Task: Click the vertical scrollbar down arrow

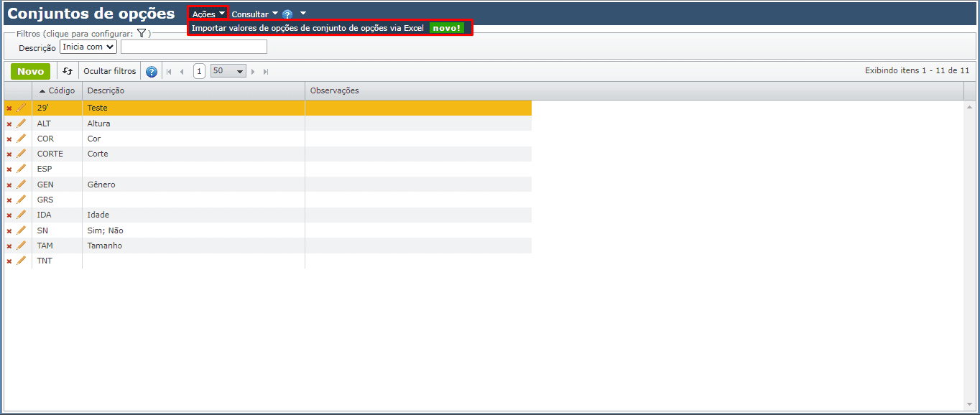Action: point(969,405)
